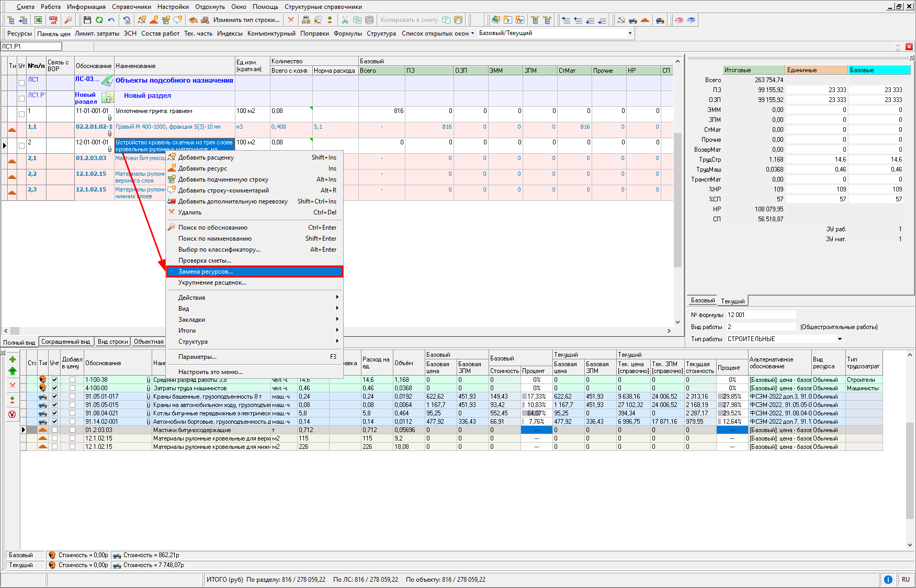Tick 'Добавл в цену' checkbox for resource 91.05.01-017
Image resolution: width=916 pixels, height=588 pixels.
(x=72, y=397)
